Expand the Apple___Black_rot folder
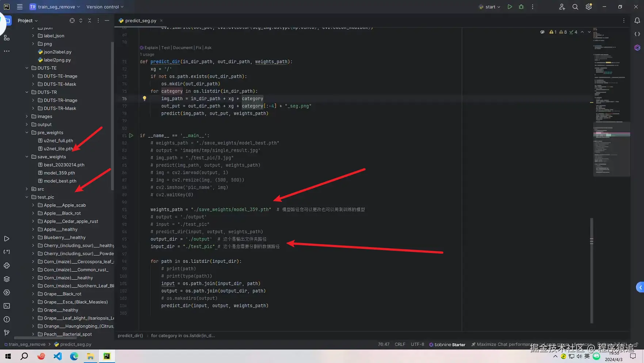 coord(33,213)
